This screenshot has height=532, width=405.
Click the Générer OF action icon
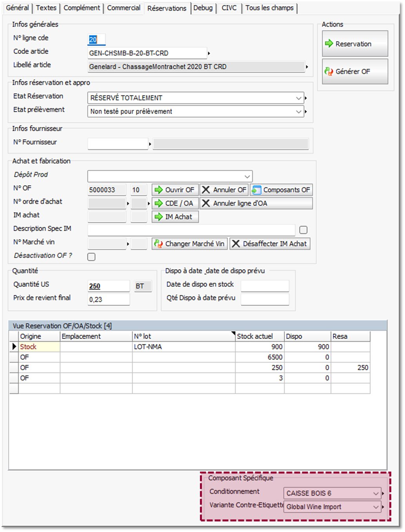click(x=329, y=71)
